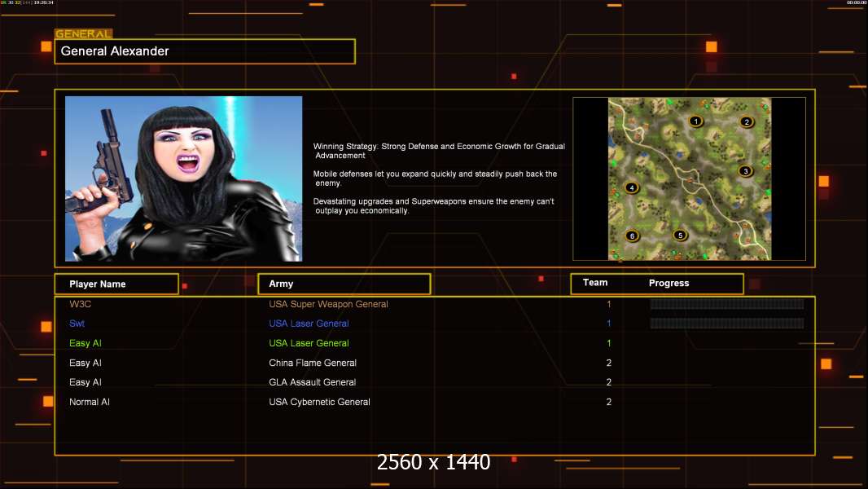
Task: Click China Flame General army entry
Action: pos(313,363)
